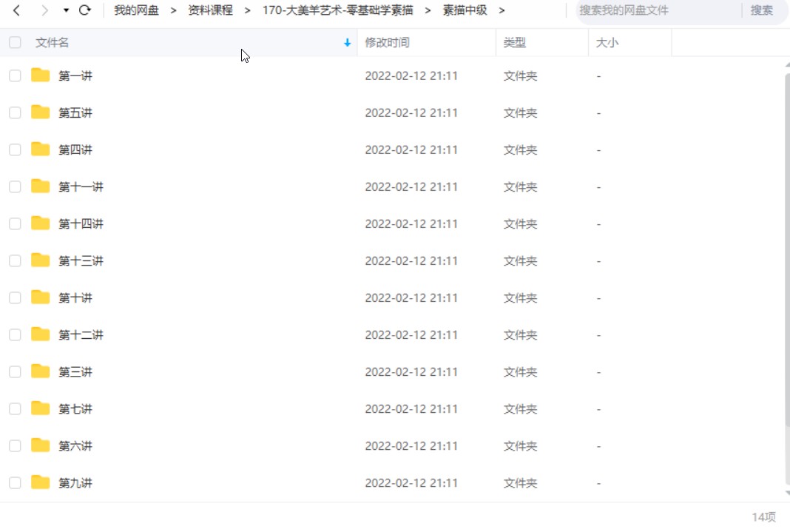The width and height of the screenshot is (790, 532).
Task: Open 资料课程 breadcrumb folder
Action: click(211, 10)
